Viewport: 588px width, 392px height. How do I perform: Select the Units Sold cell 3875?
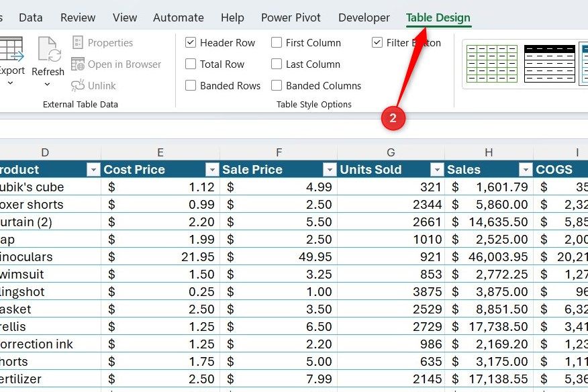click(x=391, y=291)
